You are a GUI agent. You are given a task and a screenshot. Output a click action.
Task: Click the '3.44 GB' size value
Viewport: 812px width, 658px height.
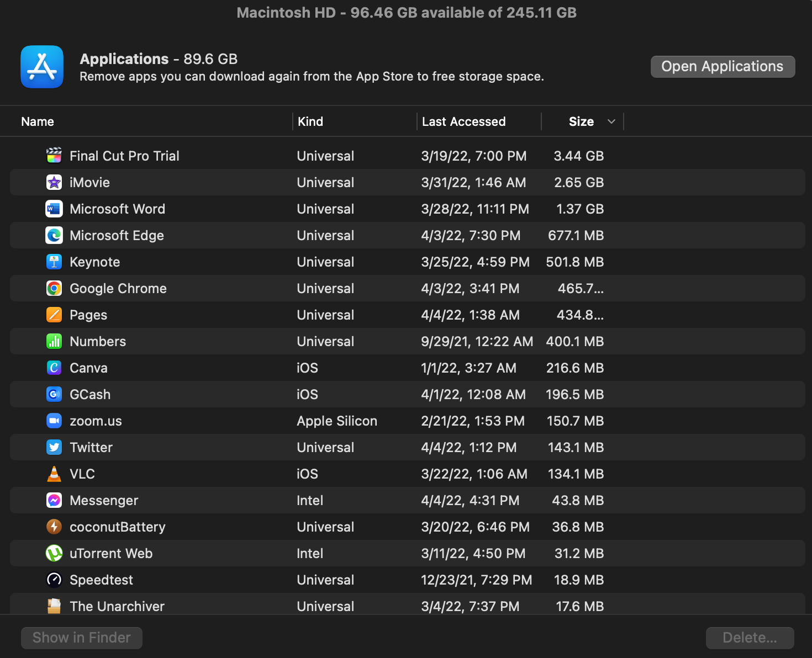pyautogui.click(x=579, y=156)
